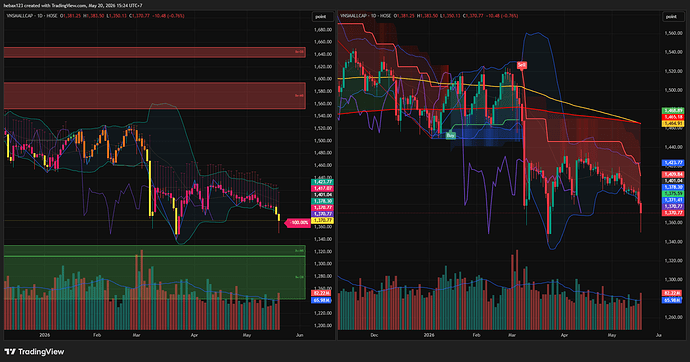Click 1,680.00 tick on left price axis

click(x=323, y=30)
